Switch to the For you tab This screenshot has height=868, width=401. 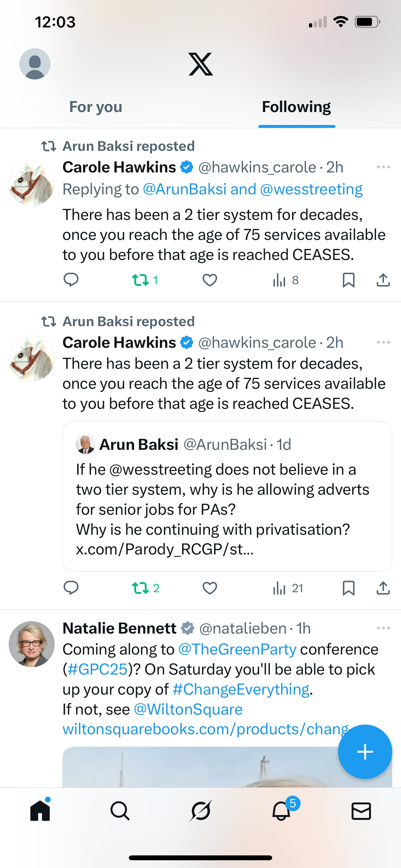pos(96,107)
